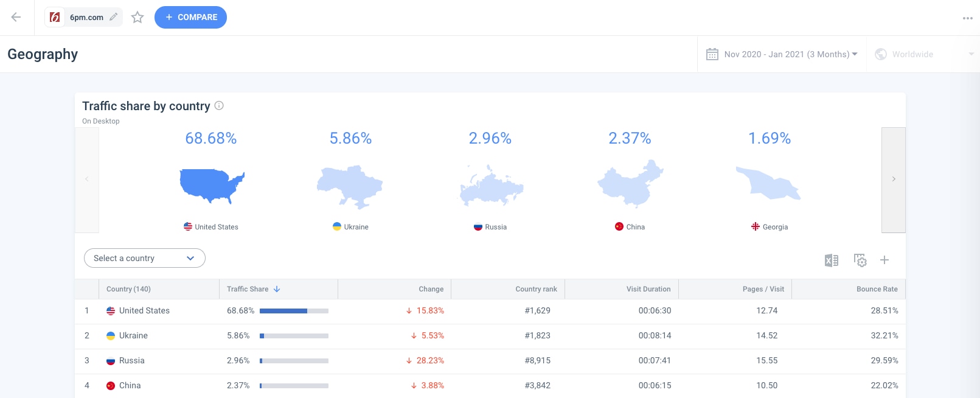Click the Russia map shape

[x=491, y=186]
